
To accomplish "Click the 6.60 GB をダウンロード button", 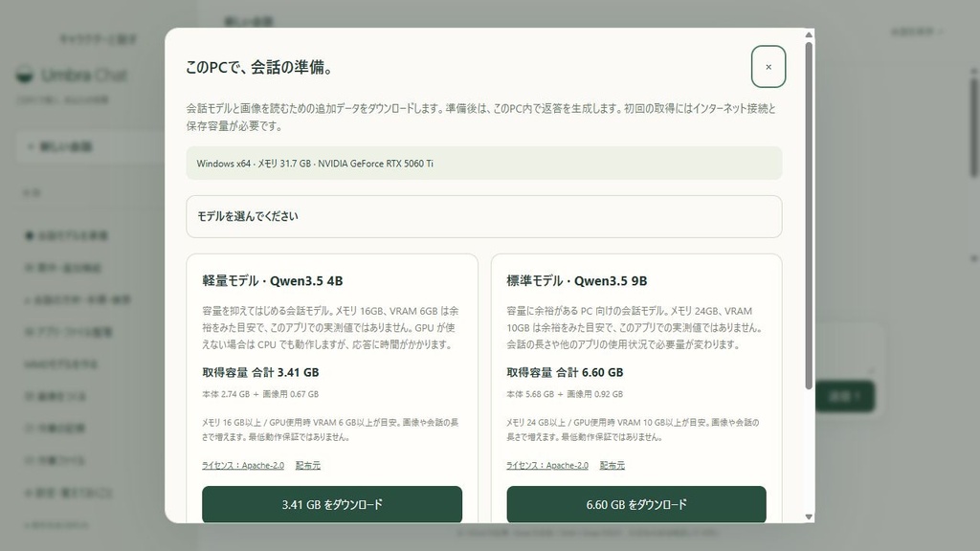I will click(636, 504).
